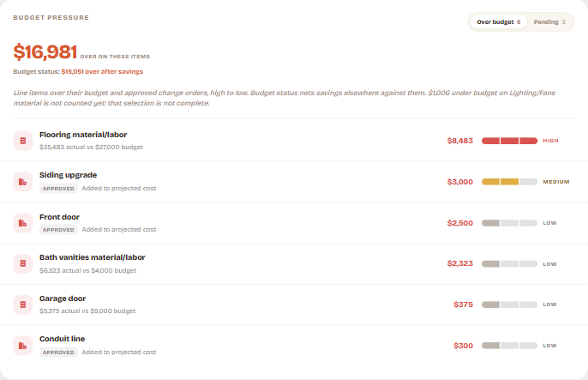Click '$35,483 actual vs $27,000 budget' text
The width and height of the screenshot is (588, 380).
click(91, 147)
